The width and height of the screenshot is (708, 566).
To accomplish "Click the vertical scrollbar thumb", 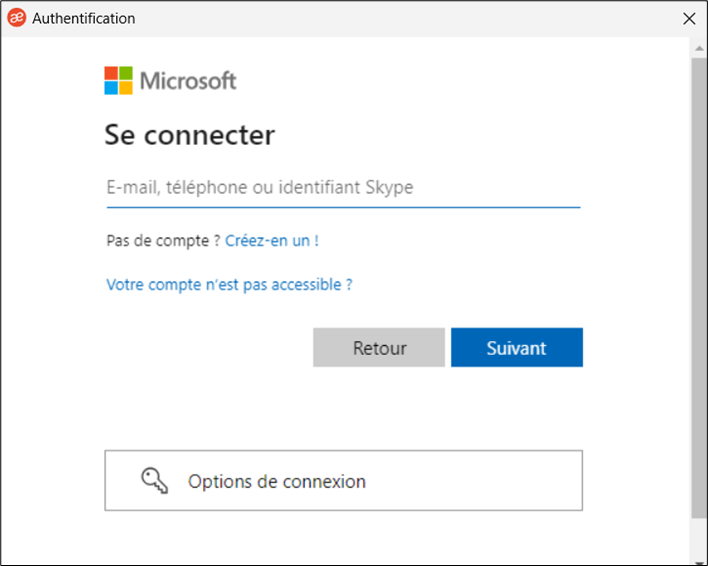I will [x=699, y=288].
